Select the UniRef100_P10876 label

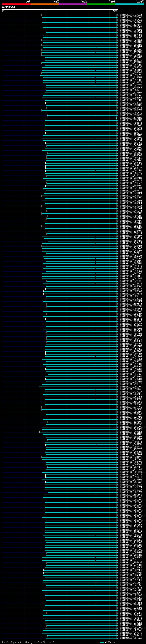[131, 588]
